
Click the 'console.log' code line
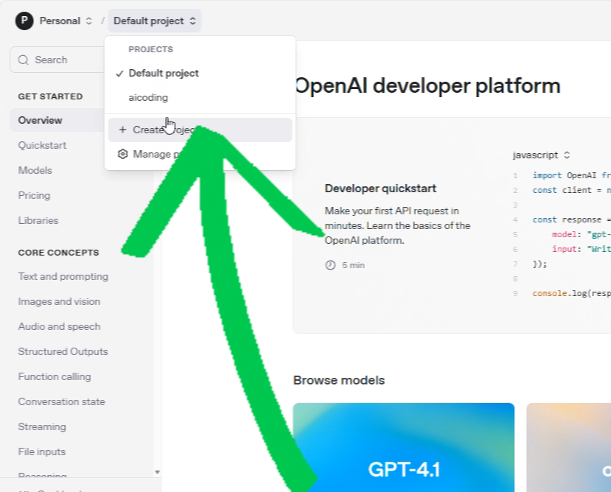pos(571,293)
